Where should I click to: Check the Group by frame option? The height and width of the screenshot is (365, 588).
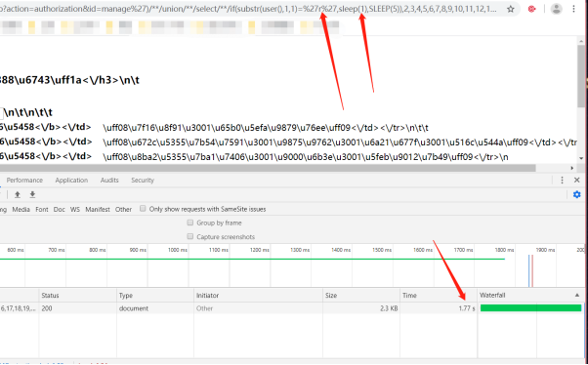pos(190,223)
